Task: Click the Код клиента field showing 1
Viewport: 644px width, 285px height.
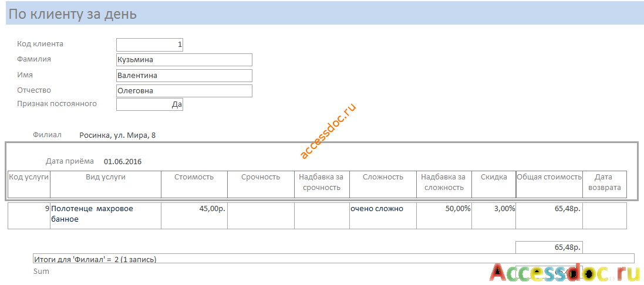Action: 150,45
